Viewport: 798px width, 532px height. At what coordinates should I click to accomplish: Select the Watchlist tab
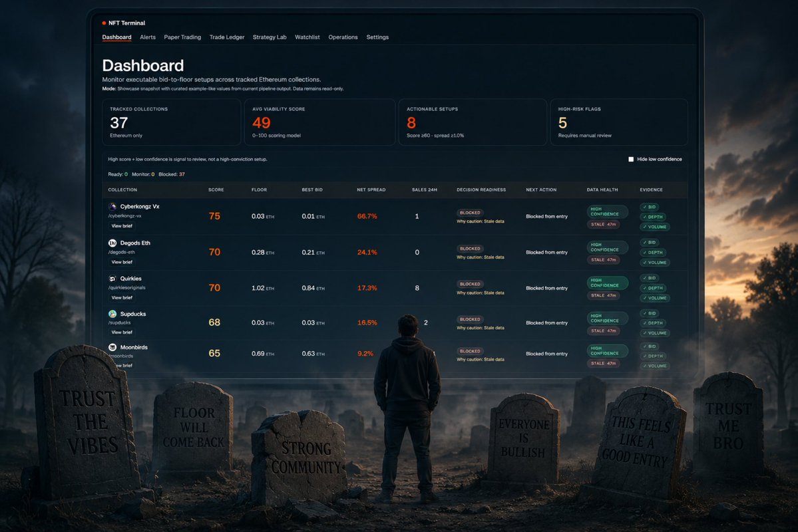point(307,37)
